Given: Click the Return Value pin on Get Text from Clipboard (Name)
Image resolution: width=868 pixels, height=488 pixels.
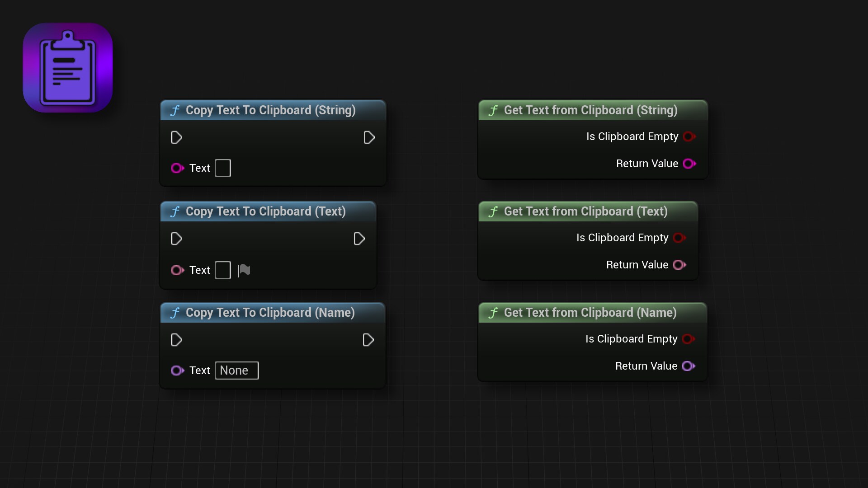Looking at the screenshot, I should pyautogui.click(x=688, y=366).
